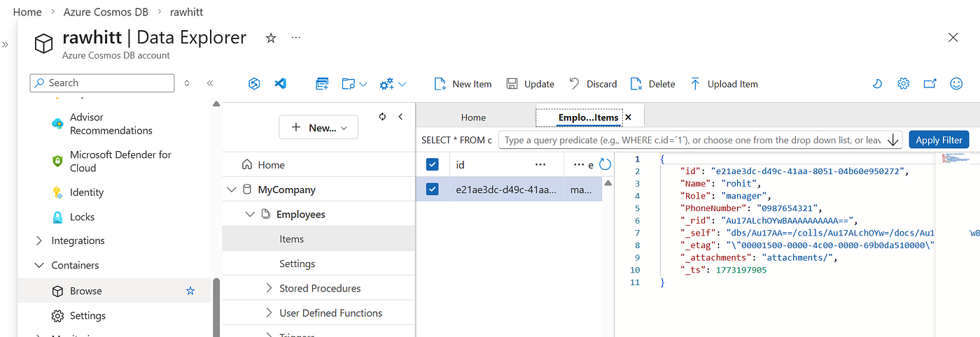Toggle the select-all checkbox in header
This screenshot has width=980, height=337.
click(x=433, y=164)
